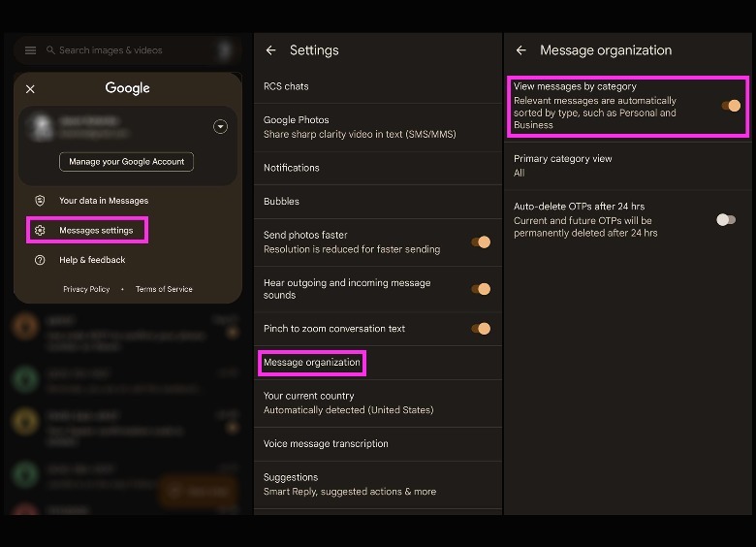Open Voice message transcription
Viewport: 756px width, 547px height.
(378, 444)
